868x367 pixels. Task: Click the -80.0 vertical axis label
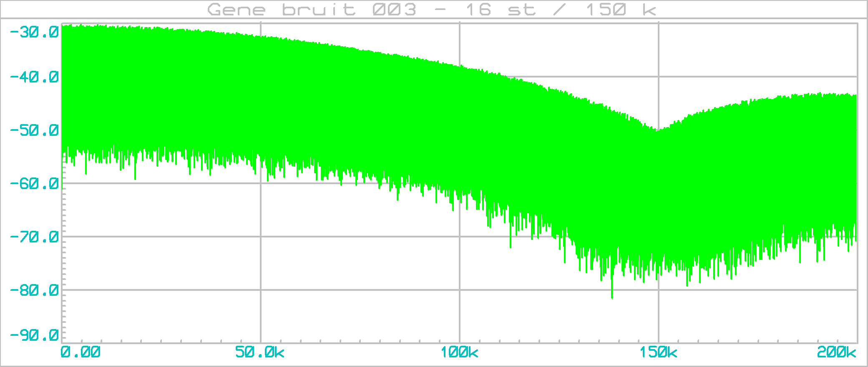click(33, 290)
